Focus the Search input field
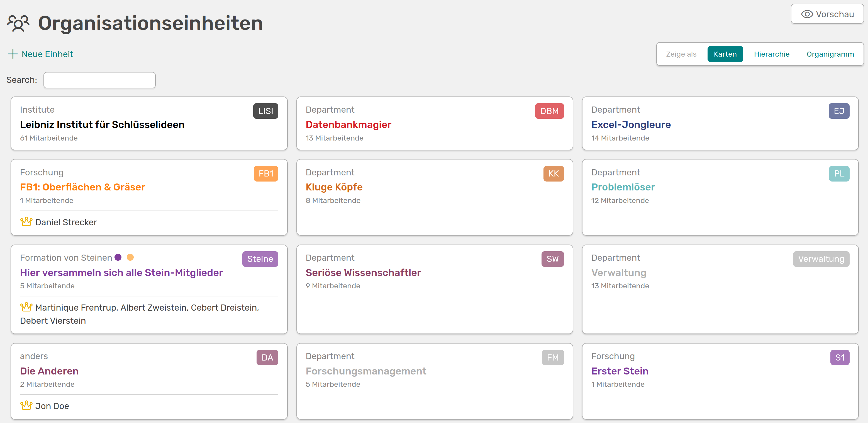 (x=99, y=80)
